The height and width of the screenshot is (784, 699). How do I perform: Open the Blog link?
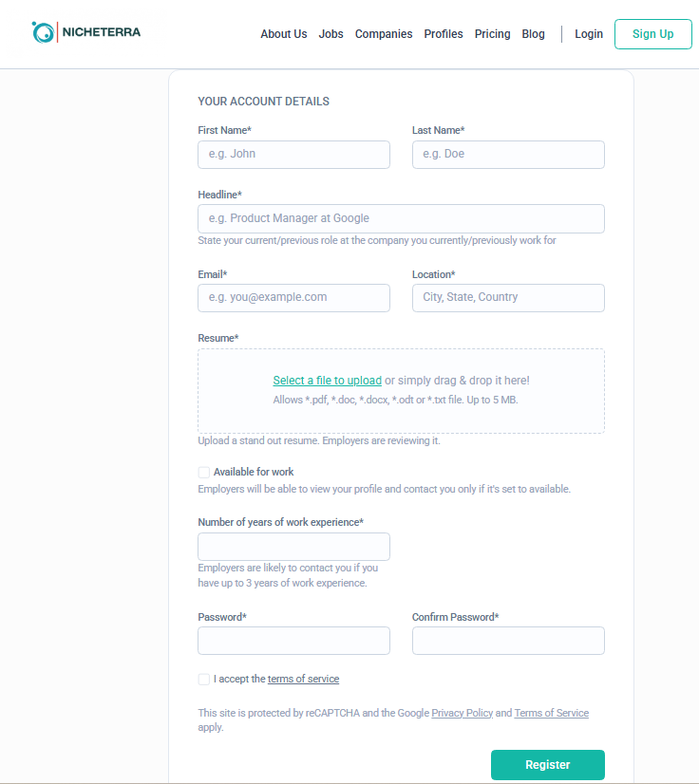pyautogui.click(x=534, y=34)
